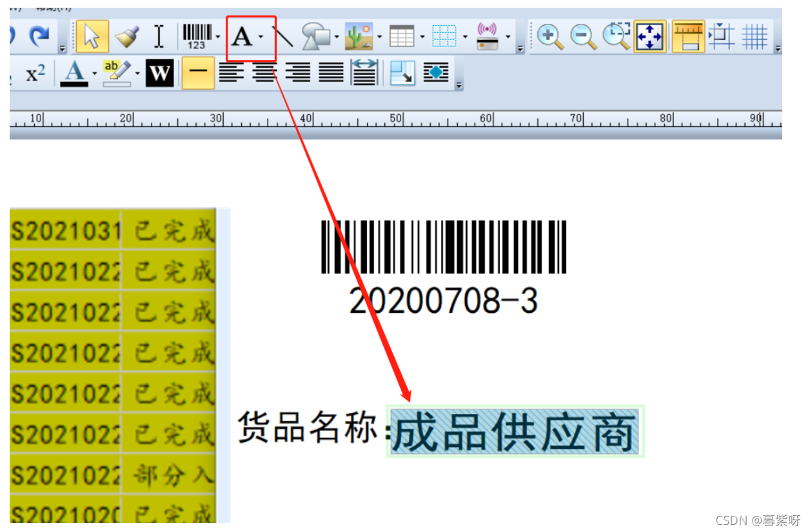
Task: Justify the text alignment
Action: [x=331, y=72]
